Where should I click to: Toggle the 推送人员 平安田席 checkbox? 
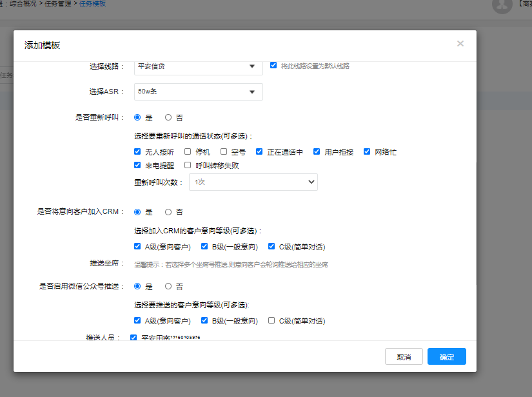click(133, 338)
